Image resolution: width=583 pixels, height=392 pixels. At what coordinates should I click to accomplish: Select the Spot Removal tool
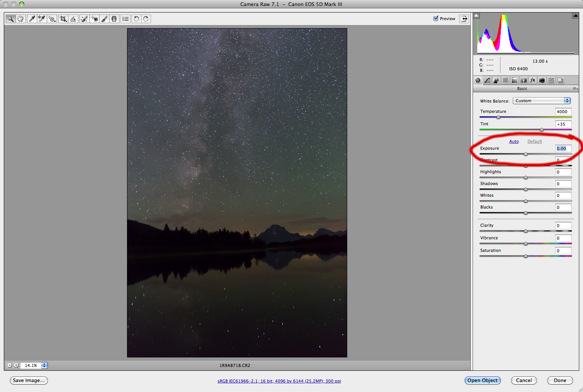pyautogui.click(x=84, y=19)
